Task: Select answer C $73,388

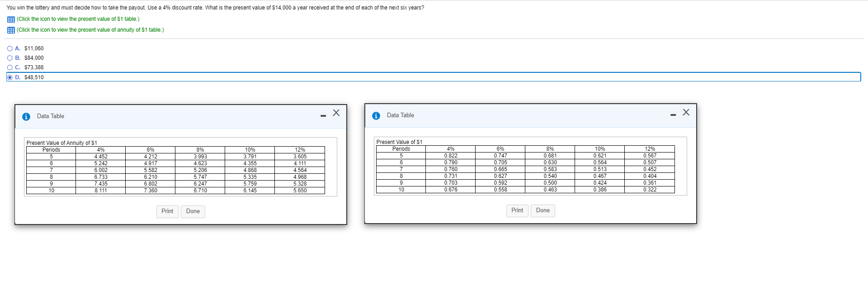Action: (x=10, y=67)
